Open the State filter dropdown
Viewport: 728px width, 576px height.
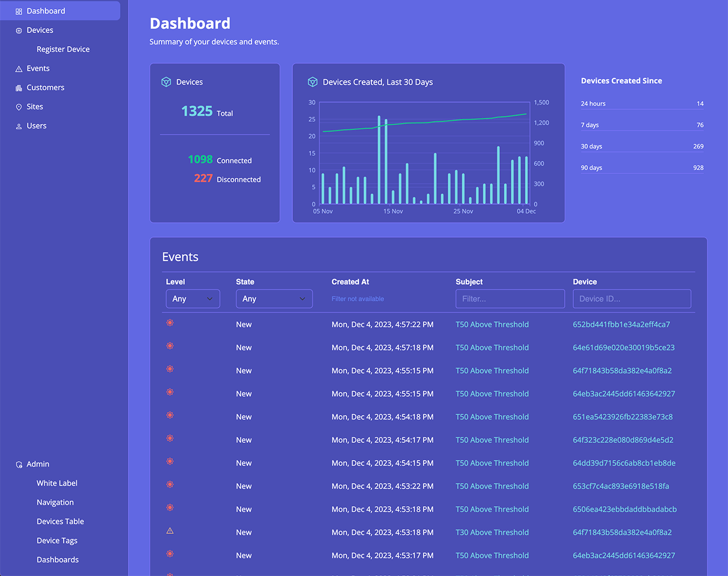274,299
